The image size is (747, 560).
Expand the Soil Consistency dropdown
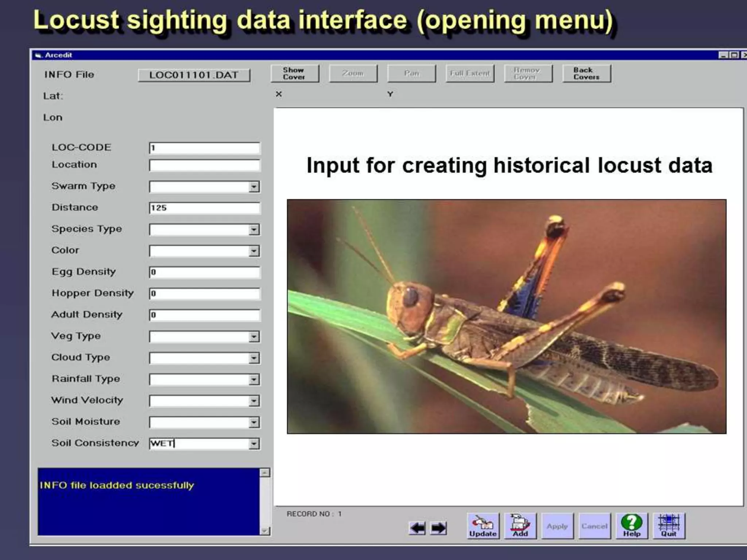pos(254,444)
